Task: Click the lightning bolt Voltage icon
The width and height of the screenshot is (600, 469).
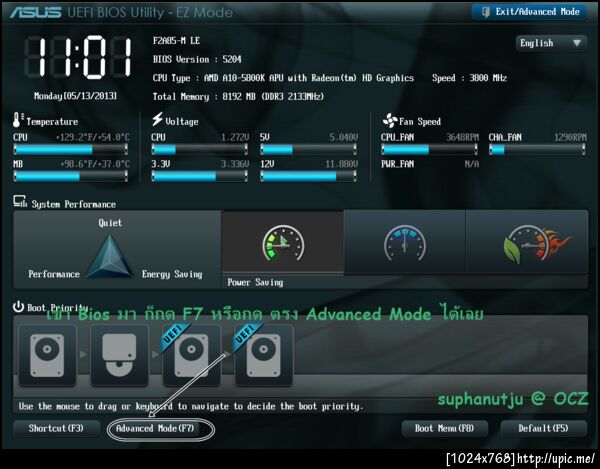Action: tap(157, 119)
